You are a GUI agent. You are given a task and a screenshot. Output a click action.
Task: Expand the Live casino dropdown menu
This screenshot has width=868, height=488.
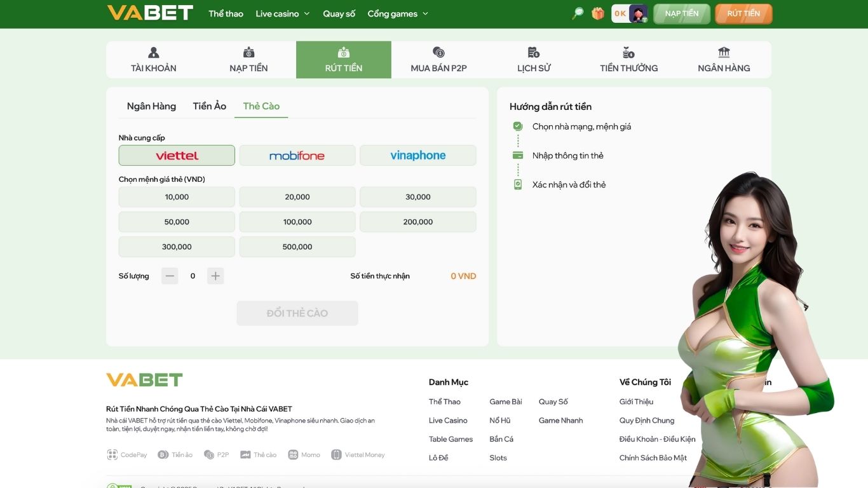pyautogui.click(x=282, y=13)
